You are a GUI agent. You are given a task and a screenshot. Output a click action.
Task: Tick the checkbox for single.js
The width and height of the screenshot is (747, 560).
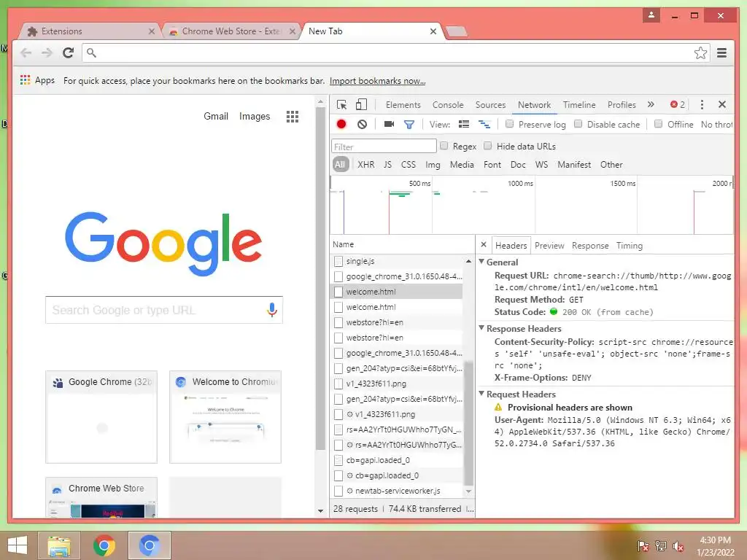pyautogui.click(x=338, y=261)
